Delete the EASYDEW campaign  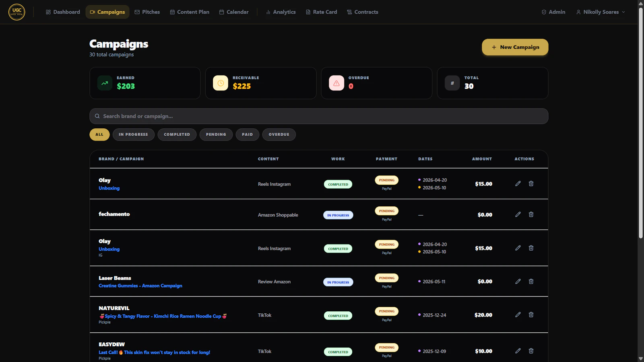tap(531, 351)
